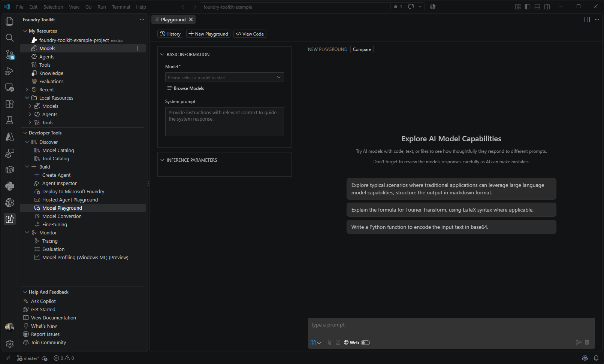Click the New Playground button
The height and width of the screenshot is (364, 604).
click(x=208, y=34)
